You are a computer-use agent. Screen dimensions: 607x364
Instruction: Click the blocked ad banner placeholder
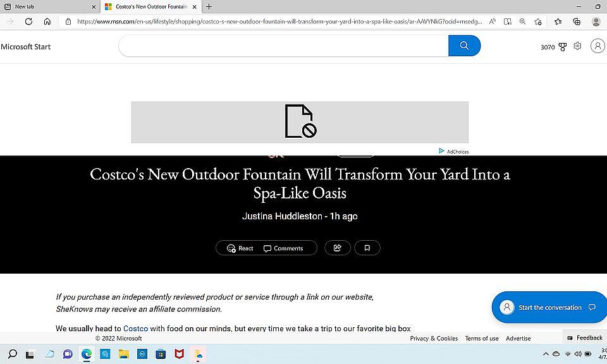[x=300, y=122]
